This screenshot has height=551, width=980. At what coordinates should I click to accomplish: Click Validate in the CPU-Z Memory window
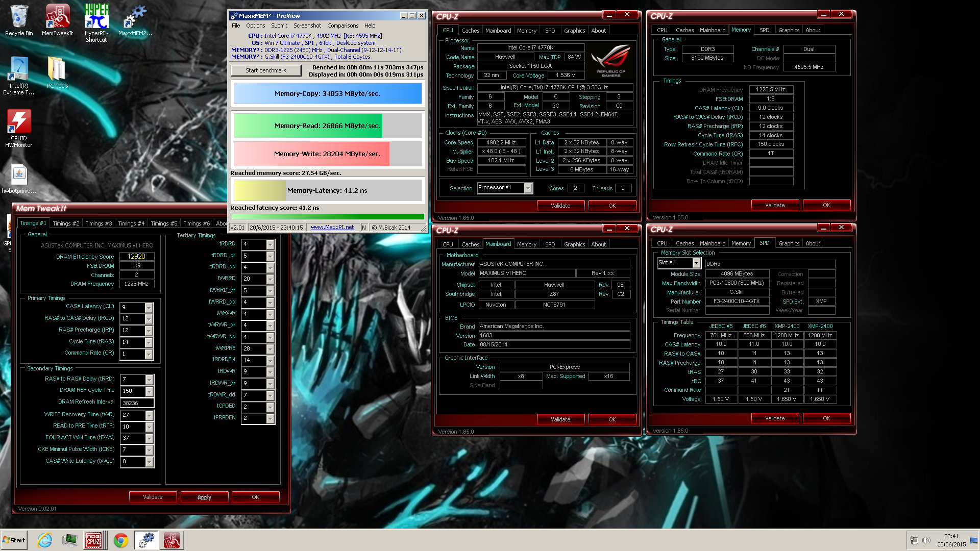pos(775,205)
